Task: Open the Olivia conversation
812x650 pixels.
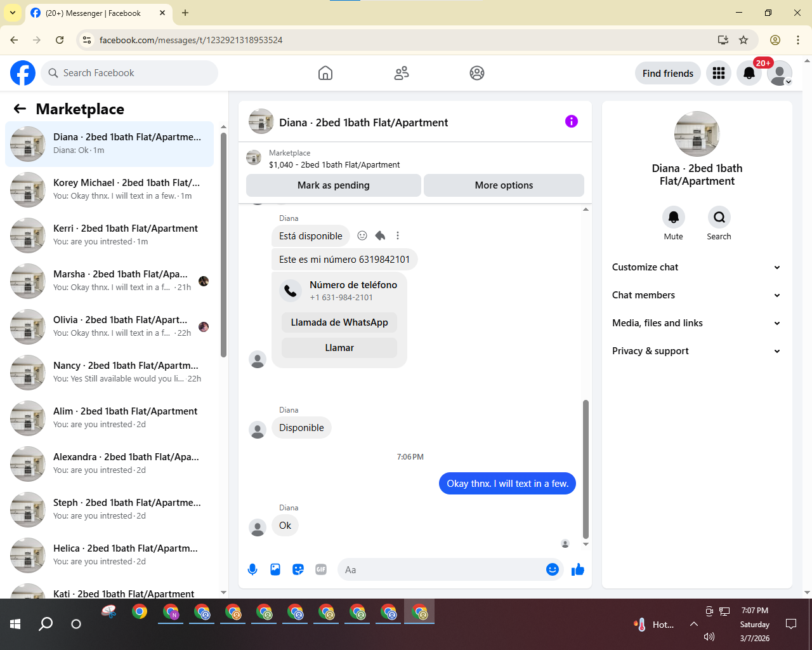Action: 110,326
